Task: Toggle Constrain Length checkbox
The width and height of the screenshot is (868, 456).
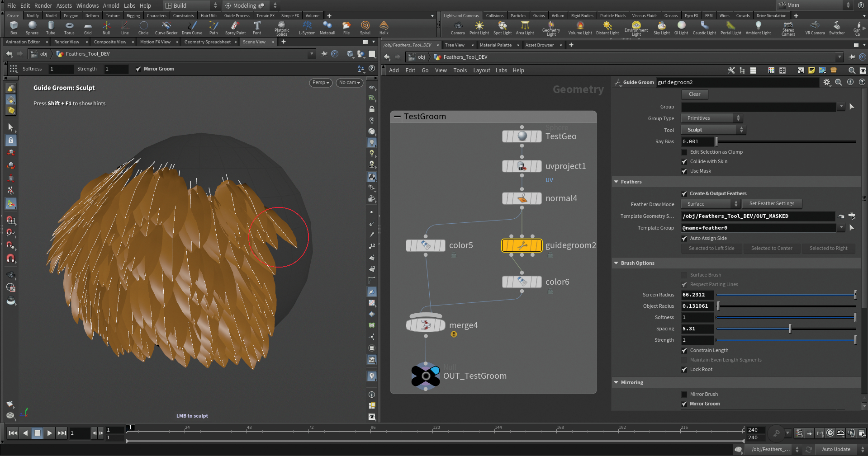Action: pyautogui.click(x=684, y=351)
